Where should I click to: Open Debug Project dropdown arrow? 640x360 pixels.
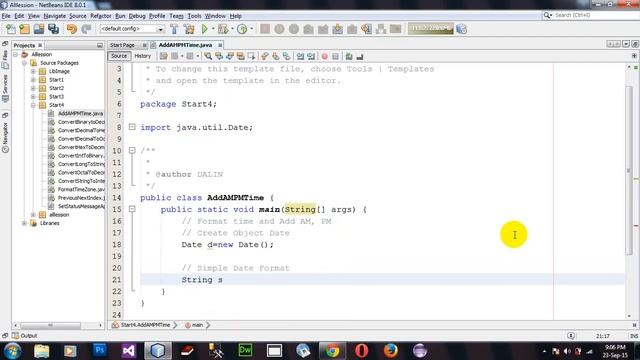(232, 29)
